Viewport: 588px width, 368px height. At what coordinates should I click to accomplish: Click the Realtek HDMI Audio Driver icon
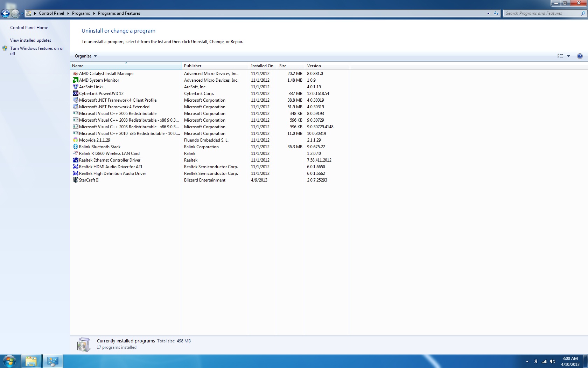[75, 167]
